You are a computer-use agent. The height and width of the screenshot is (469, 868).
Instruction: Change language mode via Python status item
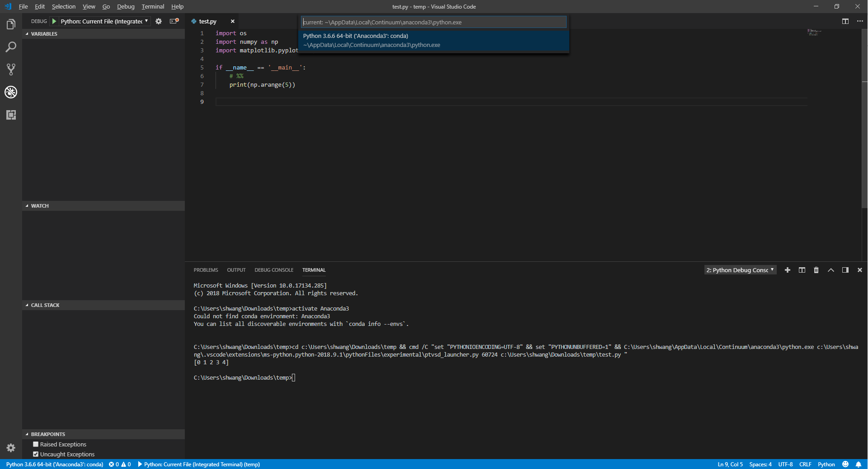[x=826, y=464]
